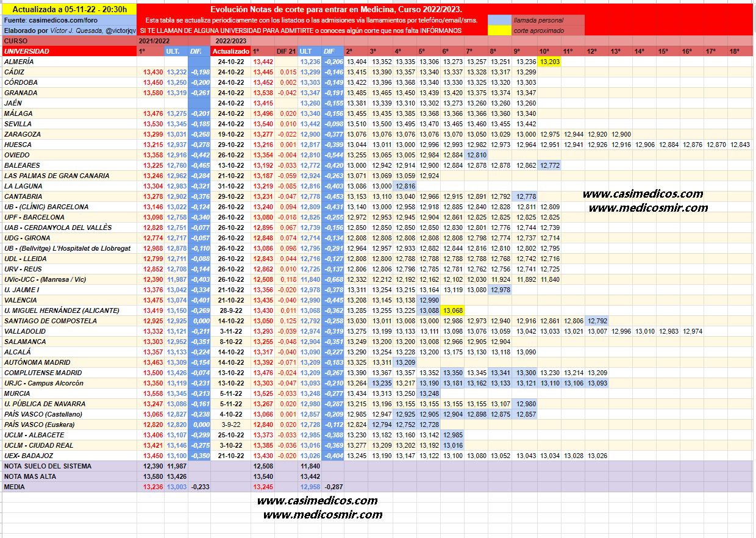Select the 'COMPLUTENSE MADRID' row label
756x538 pixels.
[x=70, y=373]
